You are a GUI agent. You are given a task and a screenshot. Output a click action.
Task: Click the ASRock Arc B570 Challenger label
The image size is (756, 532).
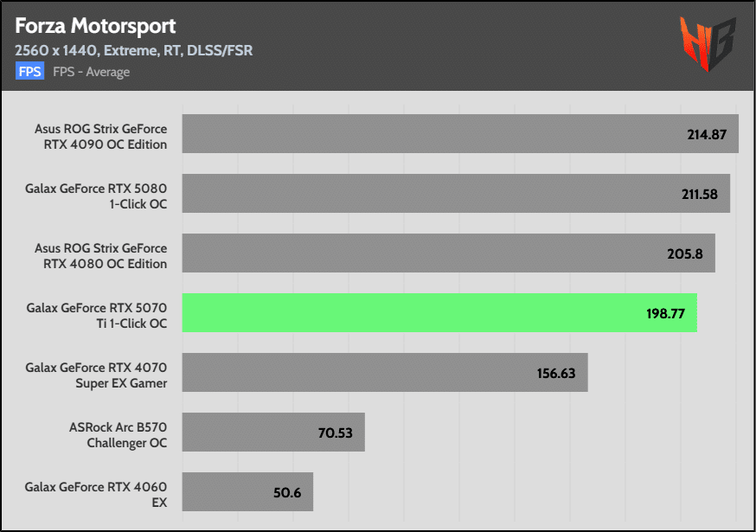pos(119,434)
